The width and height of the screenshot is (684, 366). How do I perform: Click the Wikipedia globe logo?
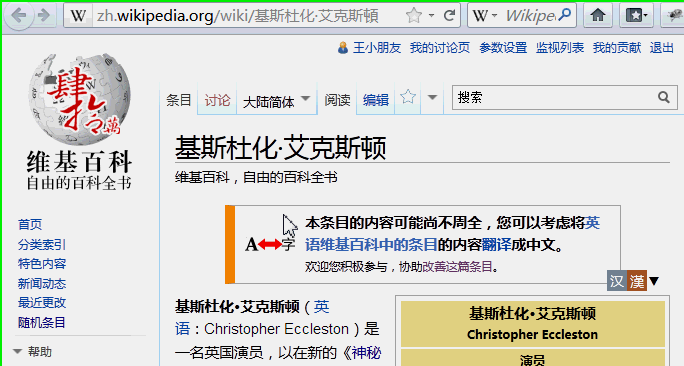pyautogui.click(x=79, y=99)
